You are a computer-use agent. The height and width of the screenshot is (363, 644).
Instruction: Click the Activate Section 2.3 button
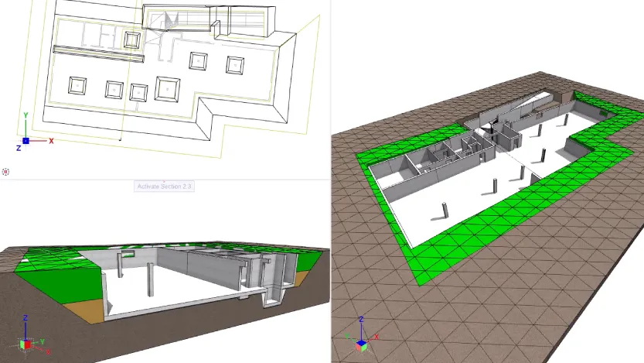point(164,186)
